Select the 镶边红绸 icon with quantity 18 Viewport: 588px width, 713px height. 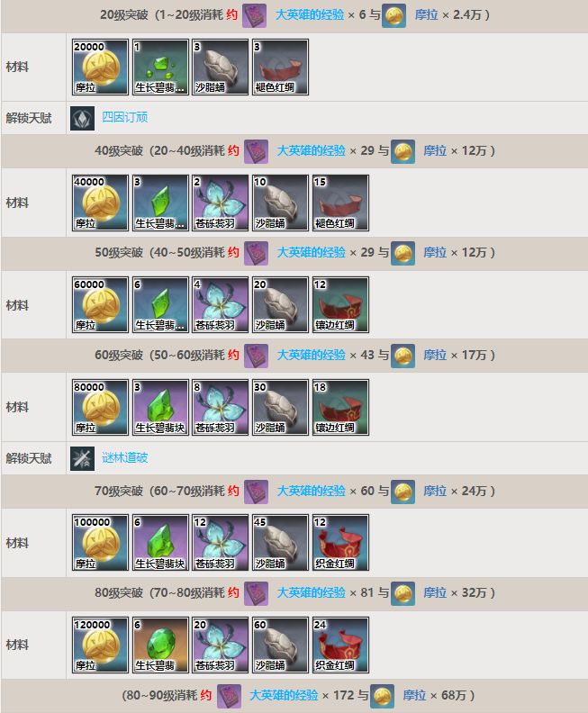(x=340, y=407)
